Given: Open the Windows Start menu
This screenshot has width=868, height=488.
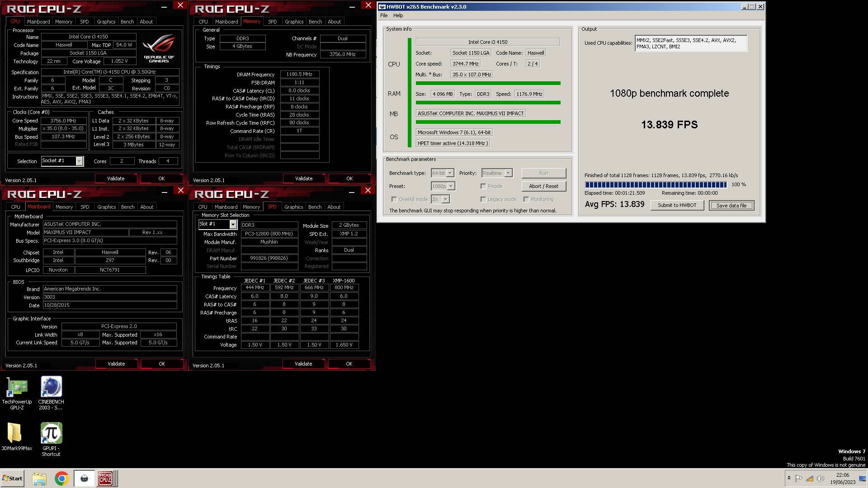Looking at the screenshot, I should tap(12, 479).
